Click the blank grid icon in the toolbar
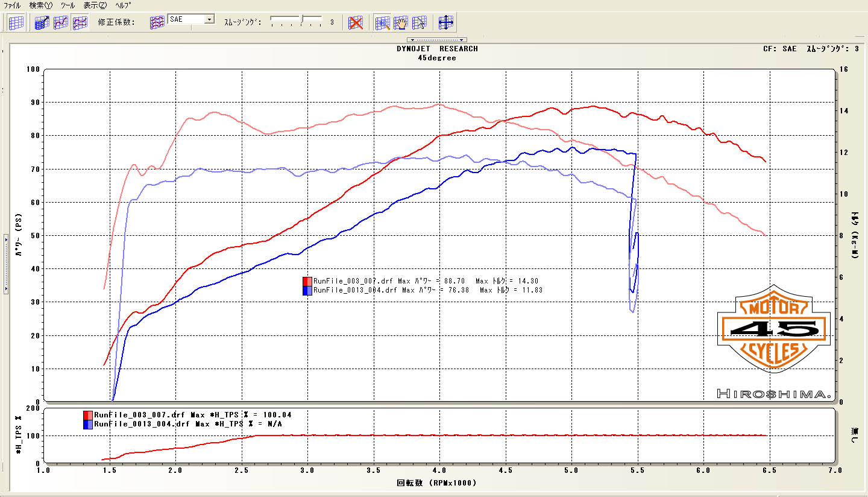The height and width of the screenshot is (497, 868). [16, 23]
